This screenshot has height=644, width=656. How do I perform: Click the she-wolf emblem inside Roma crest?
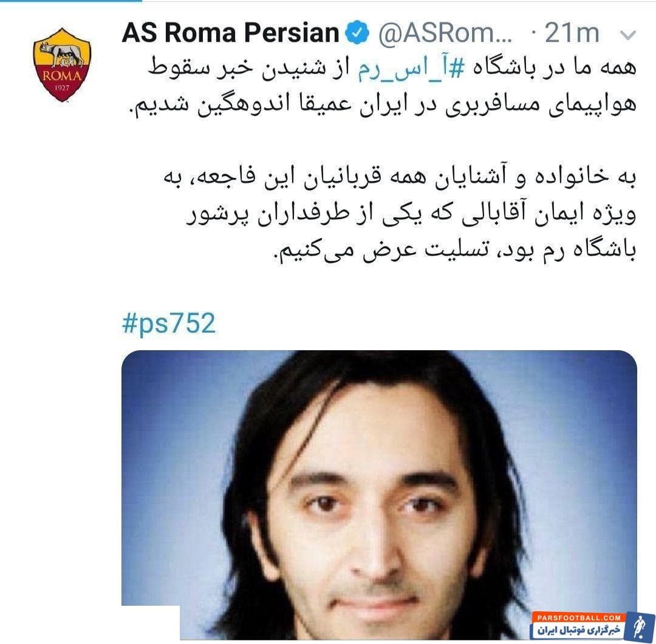[x=62, y=55]
